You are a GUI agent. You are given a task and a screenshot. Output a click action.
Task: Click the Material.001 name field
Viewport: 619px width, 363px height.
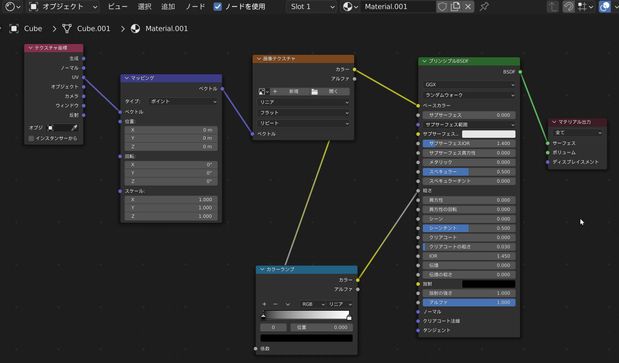(399, 7)
